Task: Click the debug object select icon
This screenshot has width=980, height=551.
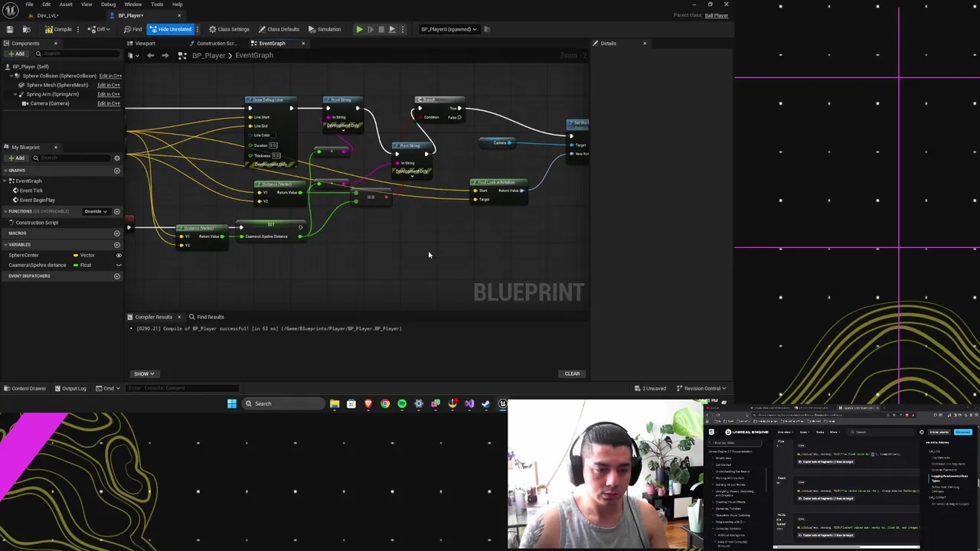Action: [488, 29]
